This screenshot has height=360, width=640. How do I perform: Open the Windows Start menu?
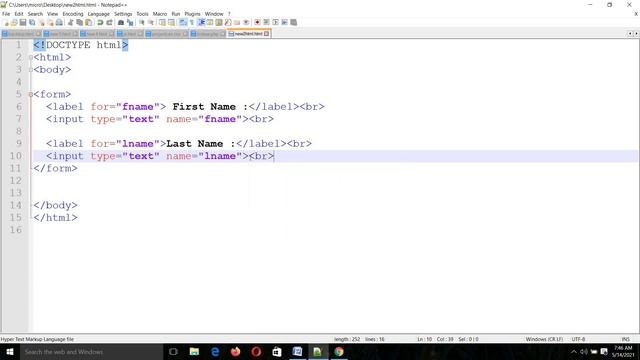(x=9, y=351)
